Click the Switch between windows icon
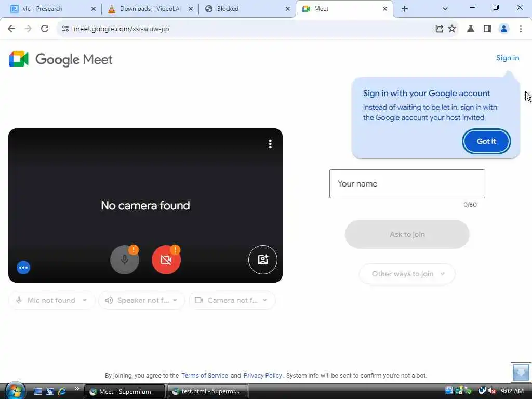This screenshot has height=399, width=532. click(50, 391)
